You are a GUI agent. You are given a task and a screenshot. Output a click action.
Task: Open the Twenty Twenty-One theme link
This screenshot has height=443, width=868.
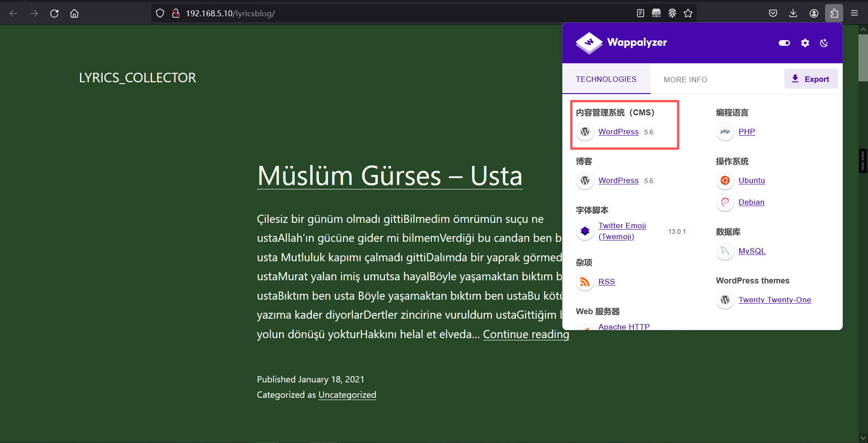[x=775, y=300]
